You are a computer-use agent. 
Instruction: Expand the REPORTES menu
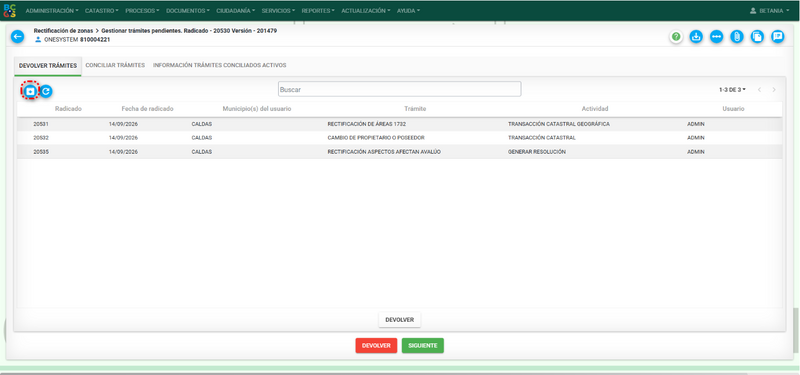click(318, 11)
